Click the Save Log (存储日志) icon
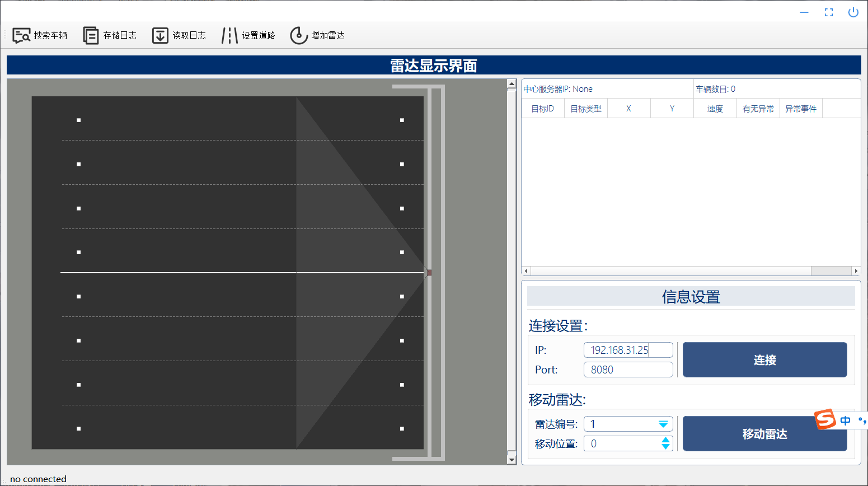868x486 pixels. (91, 36)
